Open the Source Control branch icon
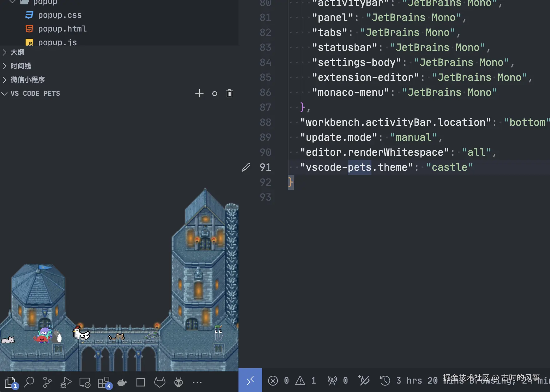 (47, 382)
